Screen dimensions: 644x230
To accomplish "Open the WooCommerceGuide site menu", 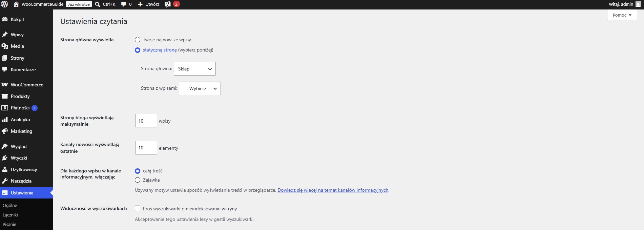I will [x=42, y=4].
